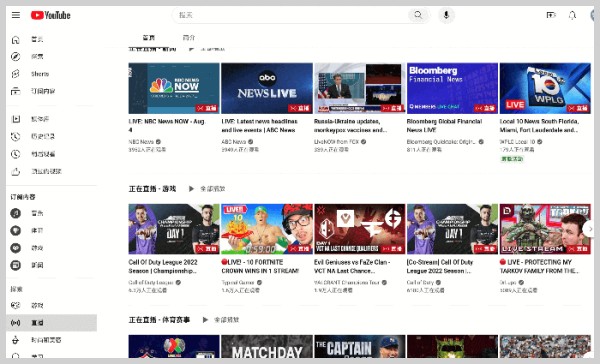Open Tarkov live stream thumbnail
Viewport: 600px width, 364px height.
pos(545,229)
